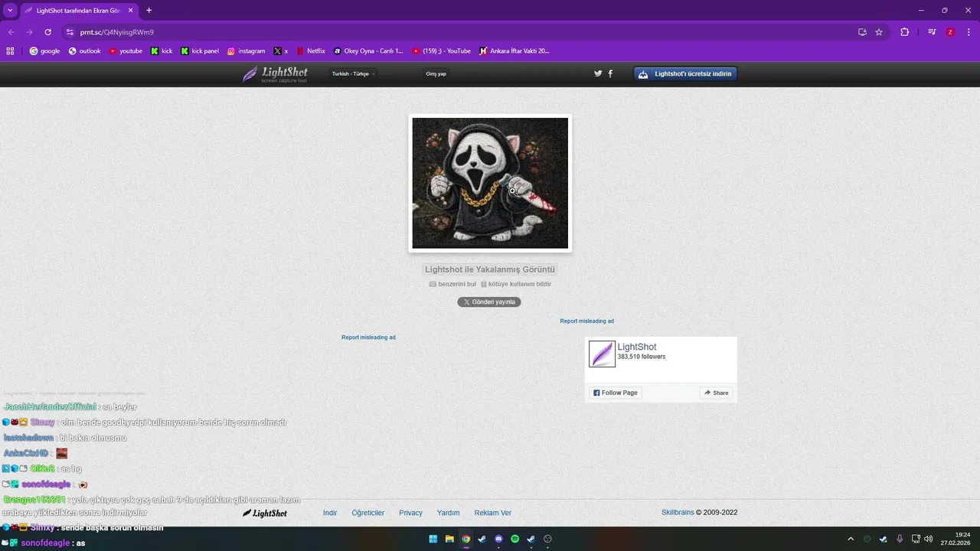Open the Chrome apps grid
Viewport: 980px width, 551px height.
pos(10,51)
